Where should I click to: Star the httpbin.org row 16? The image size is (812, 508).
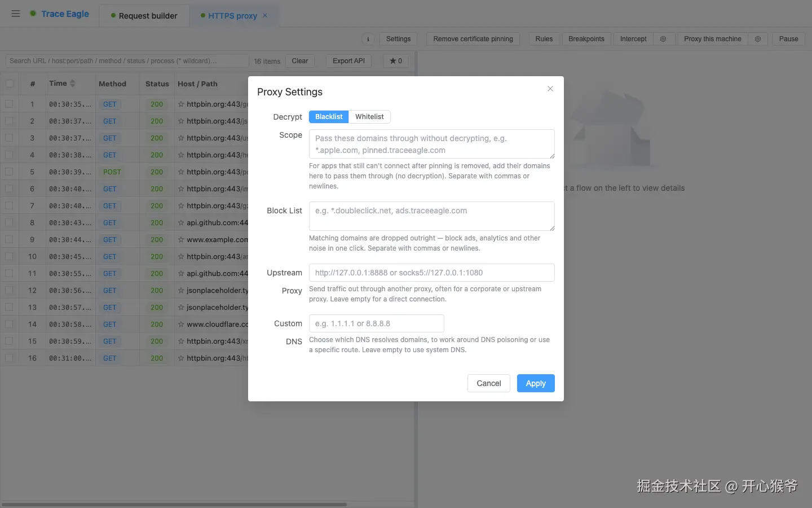[x=181, y=358]
